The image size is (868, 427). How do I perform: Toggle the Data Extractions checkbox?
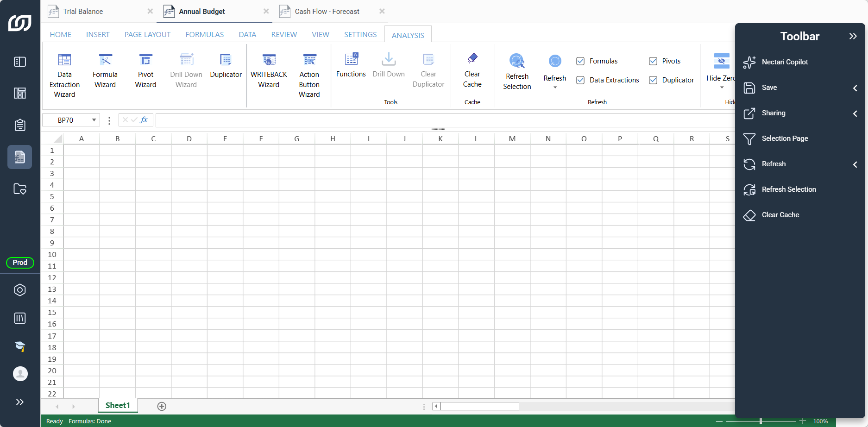click(580, 80)
